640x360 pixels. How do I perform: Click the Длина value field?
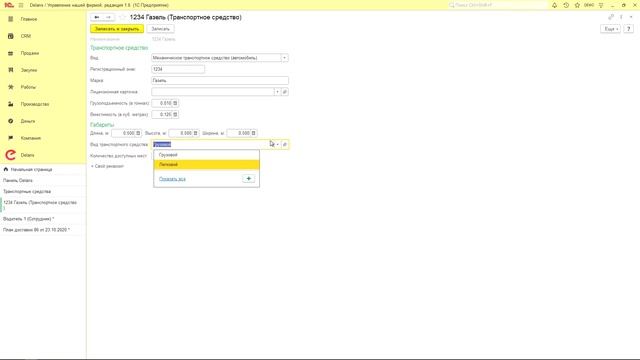pos(123,133)
